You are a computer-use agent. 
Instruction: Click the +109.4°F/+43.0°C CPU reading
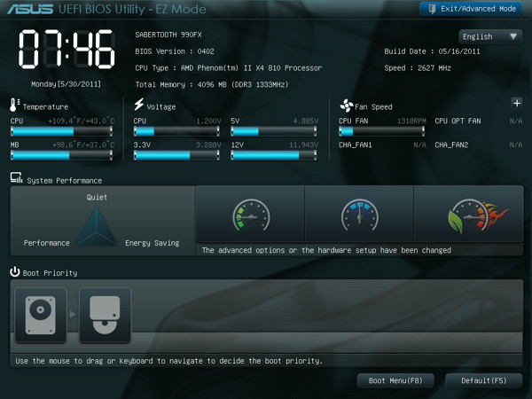[82, 121]
